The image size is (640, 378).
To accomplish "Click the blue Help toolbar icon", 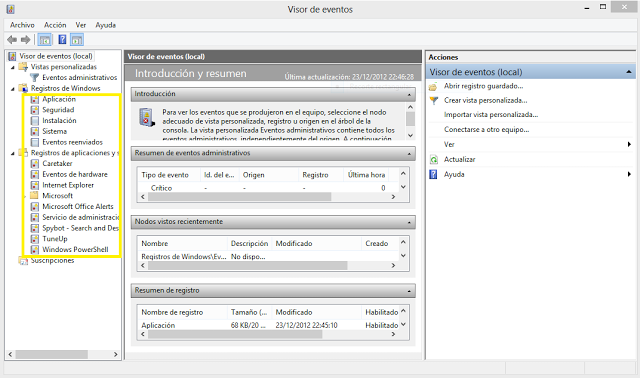I will (x=62, y=40).
